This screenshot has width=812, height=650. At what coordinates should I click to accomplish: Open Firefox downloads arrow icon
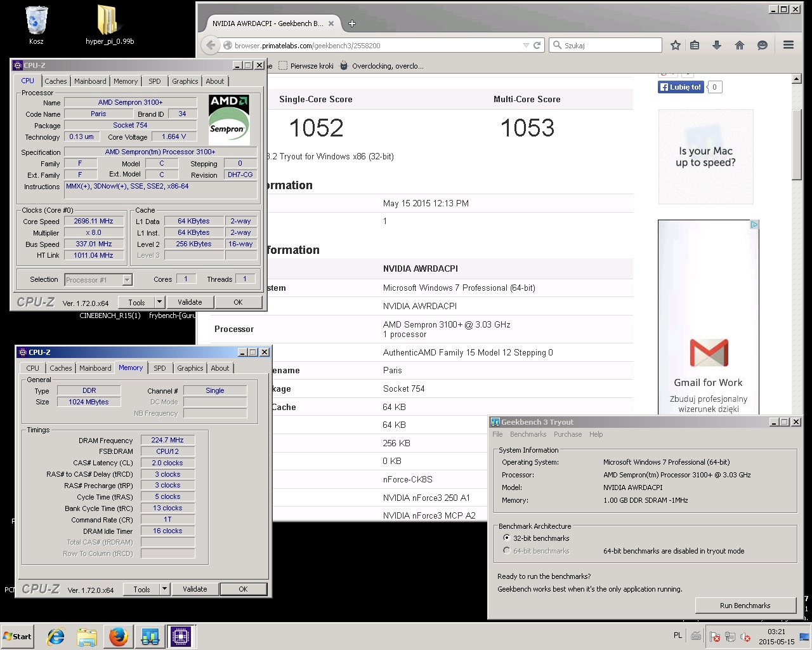coord(717,45)
